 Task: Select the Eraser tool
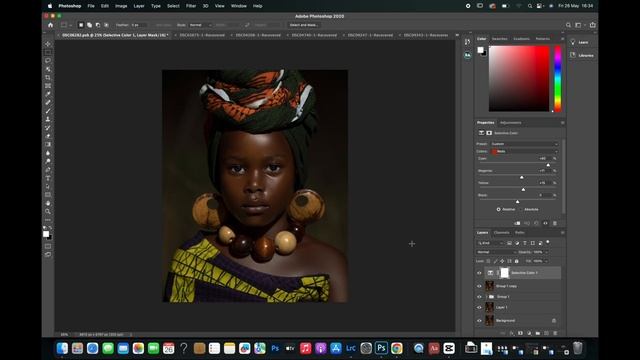48,136
